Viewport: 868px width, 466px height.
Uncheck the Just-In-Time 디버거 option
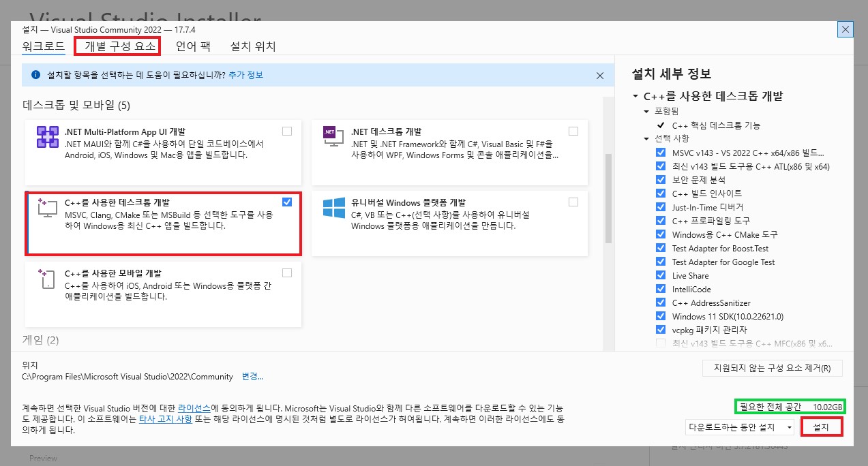coord(661,207)
